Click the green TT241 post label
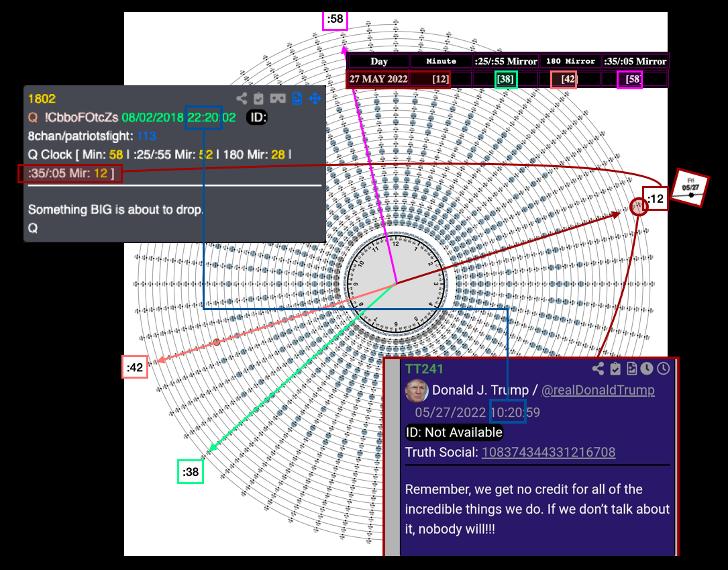Image resolution: width=728 pixels, height=570 pixels. (424, 369)
